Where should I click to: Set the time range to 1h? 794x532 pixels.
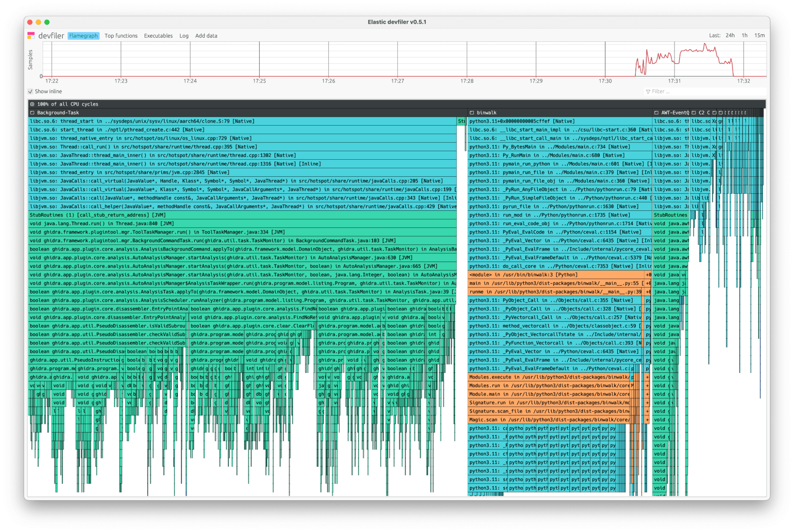pos(744,35)
